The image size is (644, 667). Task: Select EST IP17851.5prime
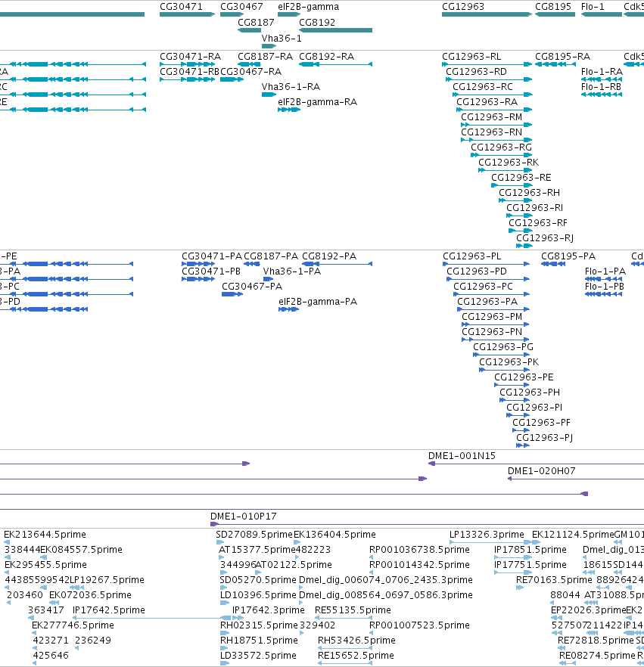(530, 550)
